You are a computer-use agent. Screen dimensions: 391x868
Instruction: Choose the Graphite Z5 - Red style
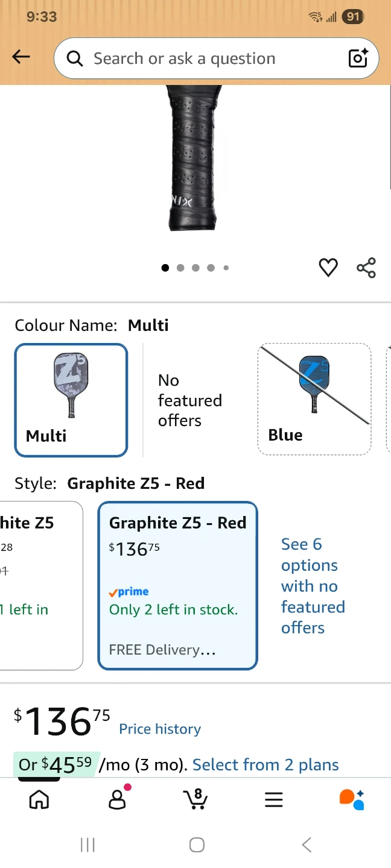click(x=178, y=585)
